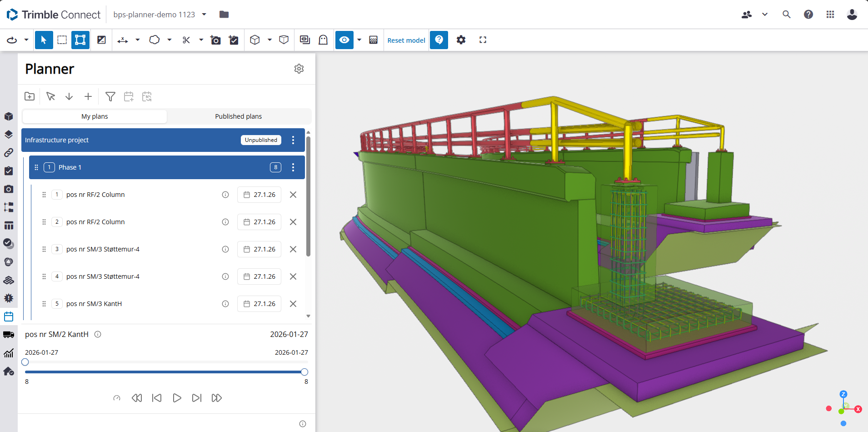This screenshot has height=432, width=868.
Task: Open the help question mark button
Action: click(x=439, y=40)
